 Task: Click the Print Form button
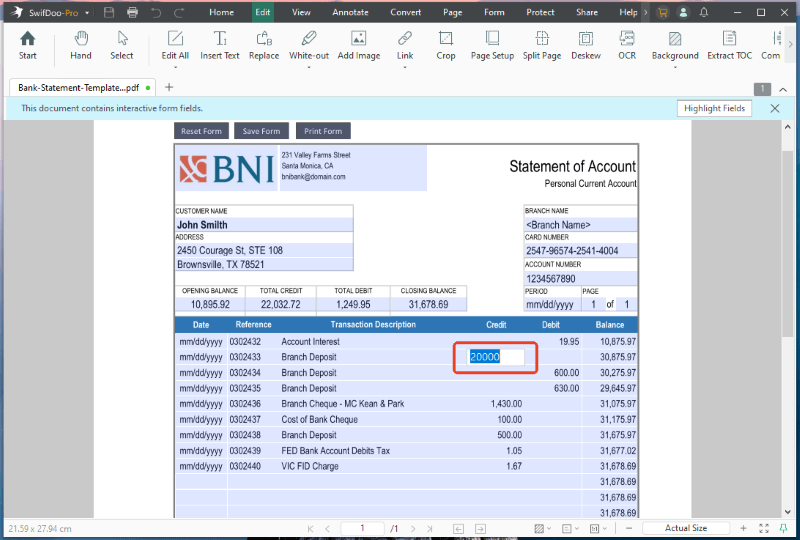pos(323,131)
